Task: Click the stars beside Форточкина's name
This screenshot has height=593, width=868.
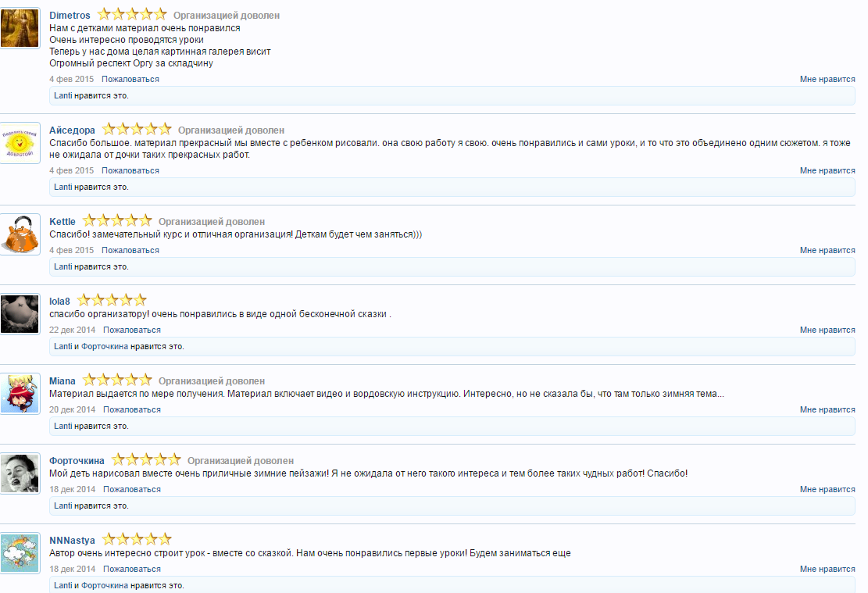Action: [146, 459]
